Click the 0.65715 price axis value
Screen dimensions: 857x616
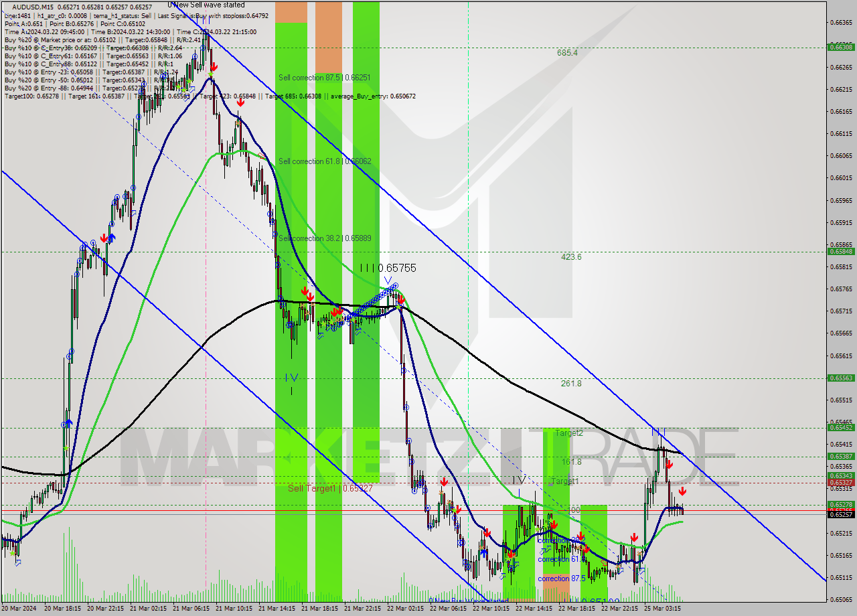coord(841,311)
